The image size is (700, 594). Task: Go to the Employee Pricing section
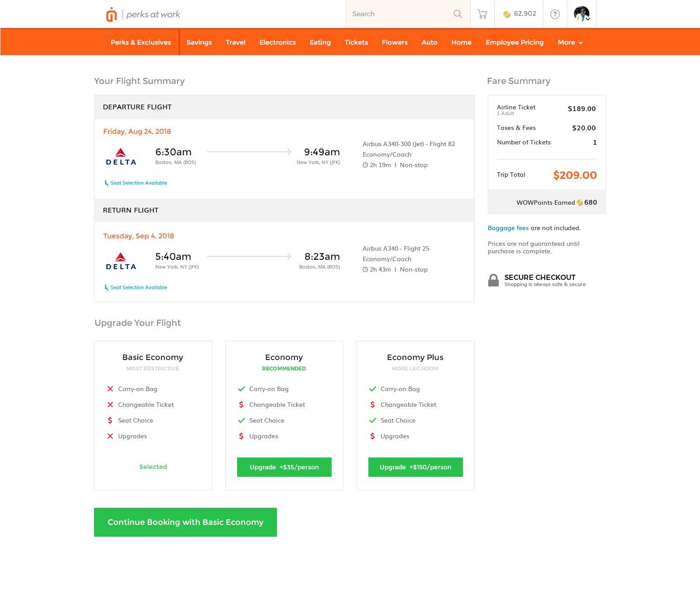coord(514,42)
